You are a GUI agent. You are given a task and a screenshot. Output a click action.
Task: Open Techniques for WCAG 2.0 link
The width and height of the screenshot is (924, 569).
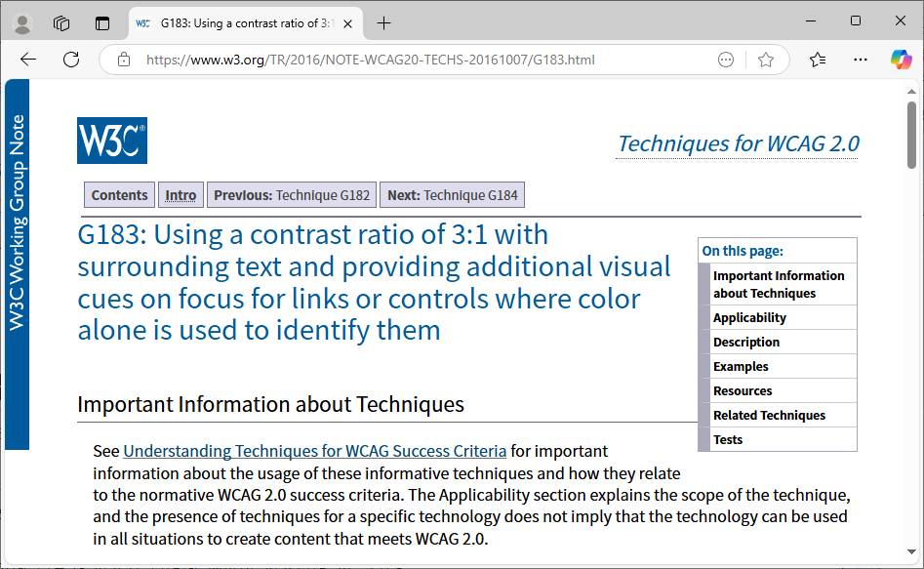coord(738,143)
